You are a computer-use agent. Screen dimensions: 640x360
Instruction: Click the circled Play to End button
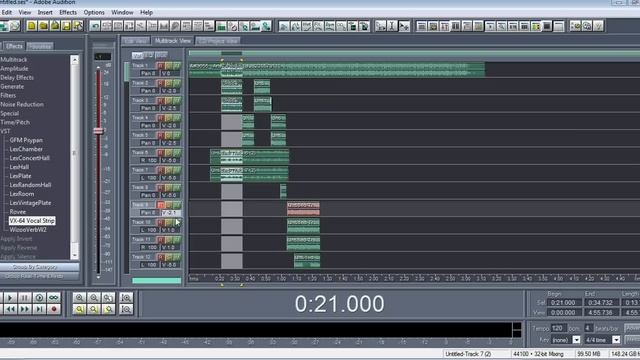pos(39,298)
